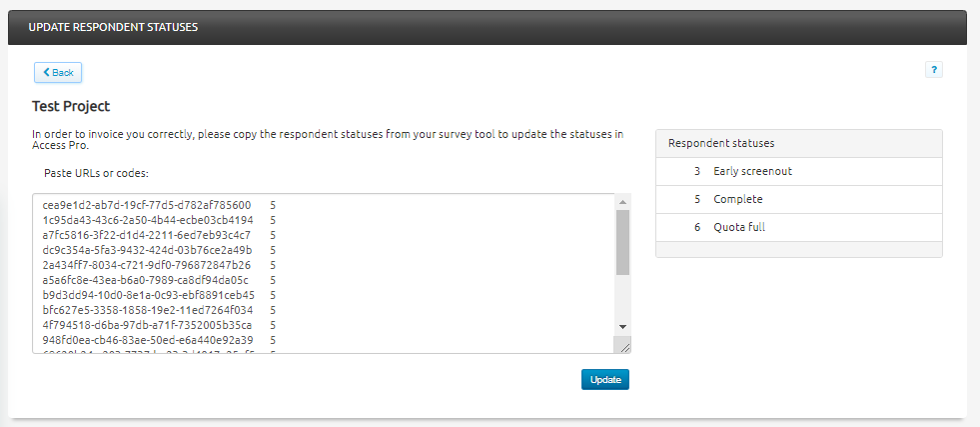Click the code line starting with a7fc5816
This screenshot has height=427, width=980.
tap(147, 235)
